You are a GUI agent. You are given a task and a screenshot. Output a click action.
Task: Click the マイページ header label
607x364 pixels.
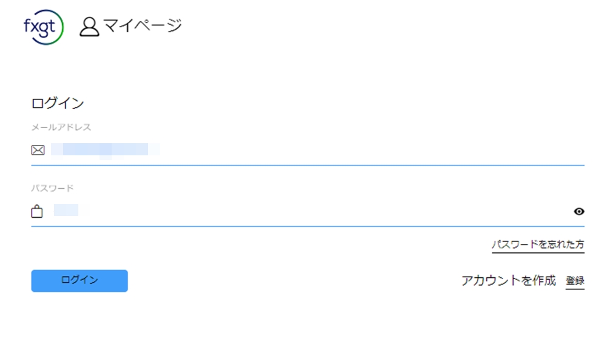(x=143, y=25)
